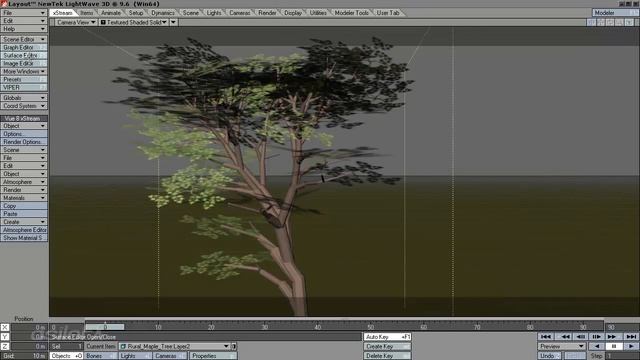The image size is (640, 360).
Task: Select the Z position axis button
Action: tap(4, 346)
